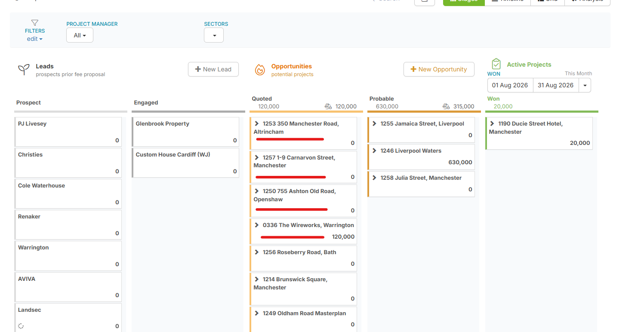This screenshot has width=644, height=332.
Task: Expand 0336 The Wireworks chevron
Action: (257, 225)
